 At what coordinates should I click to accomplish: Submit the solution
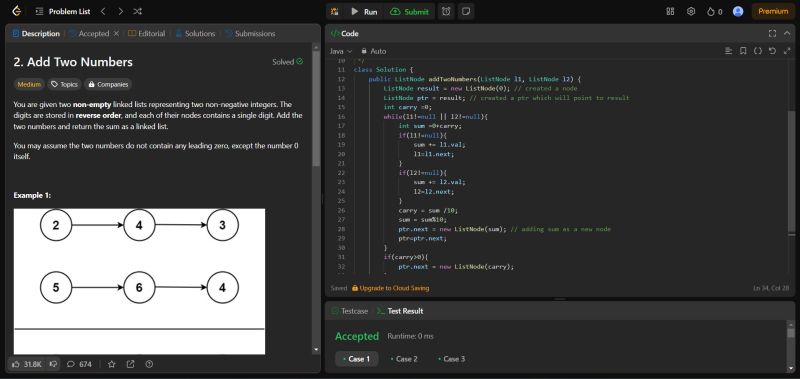(410, 11)
